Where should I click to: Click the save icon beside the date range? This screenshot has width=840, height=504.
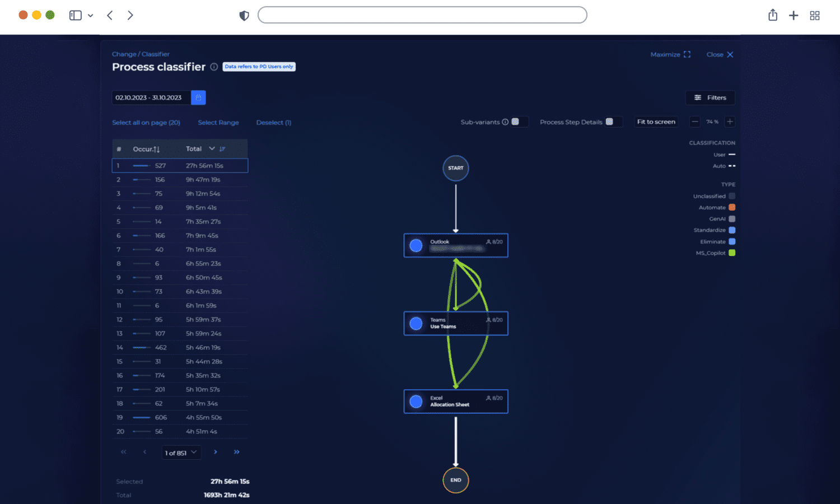coord(198,97)
